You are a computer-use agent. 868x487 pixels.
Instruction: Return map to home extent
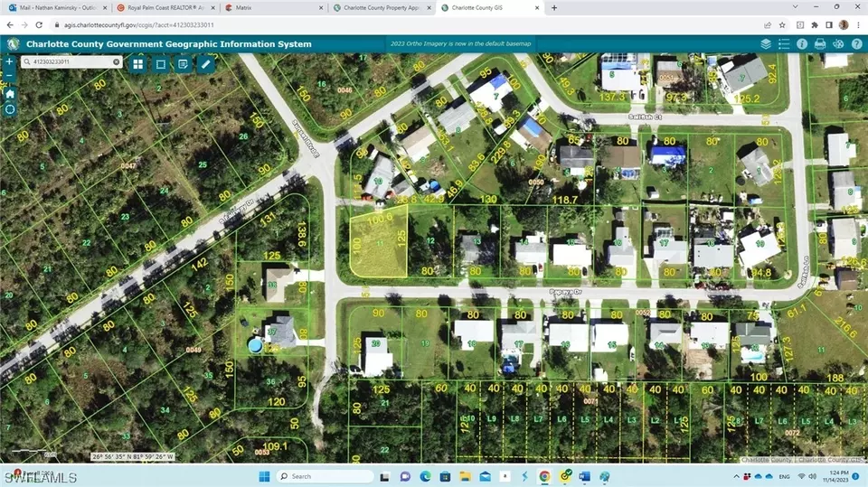[x=9, y=94]
